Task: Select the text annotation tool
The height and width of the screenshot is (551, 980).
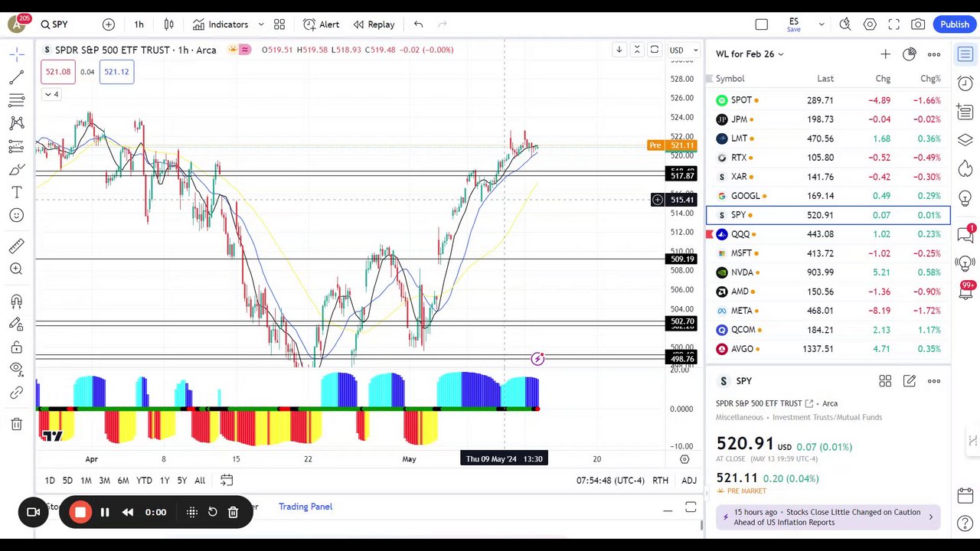Action: (17, 192)
